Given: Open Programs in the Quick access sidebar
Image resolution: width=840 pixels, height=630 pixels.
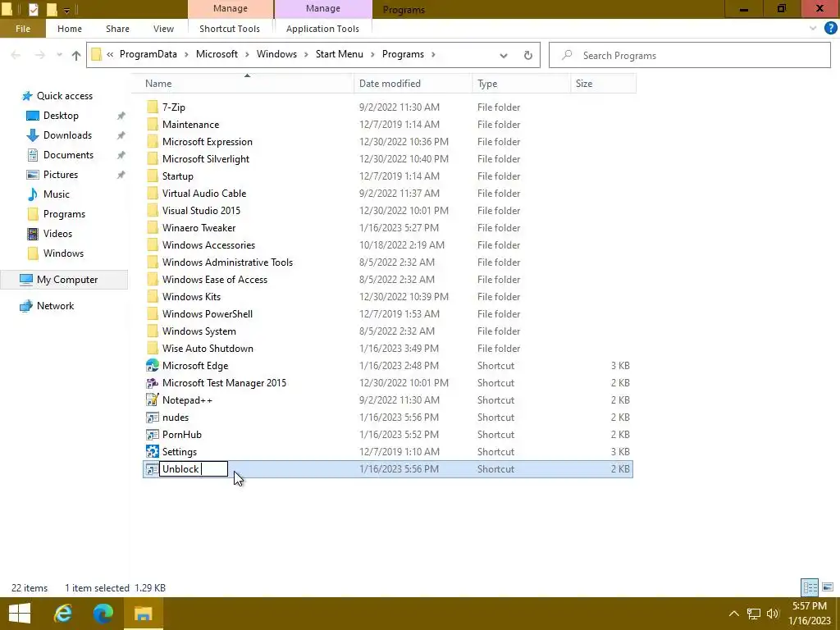Looking at the screenshot, I should (64, 214).
